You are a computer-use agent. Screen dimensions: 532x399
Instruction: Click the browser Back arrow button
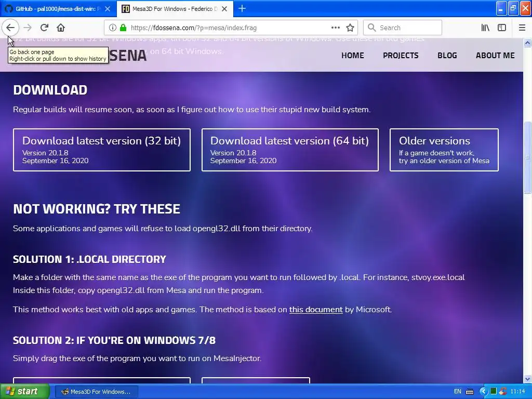point(10,28)
